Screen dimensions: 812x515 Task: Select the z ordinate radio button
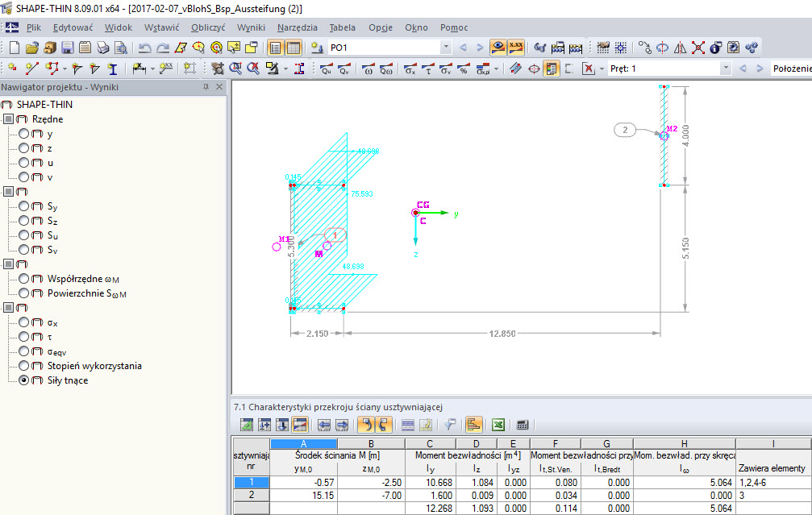(x=24, y=148)
